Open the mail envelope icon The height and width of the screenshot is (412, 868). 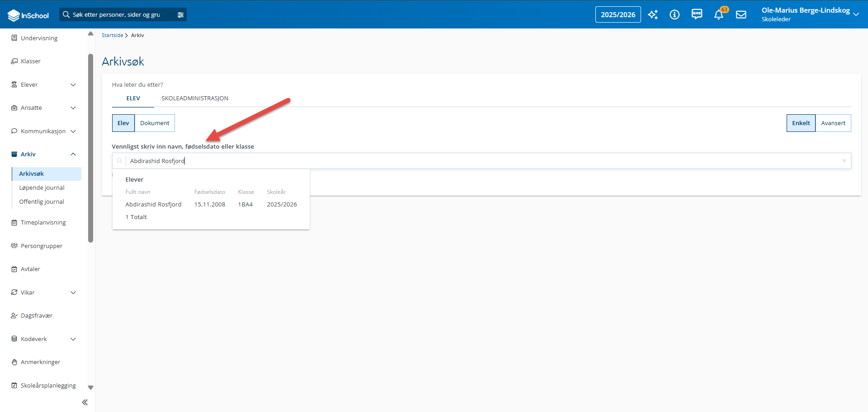741,14
